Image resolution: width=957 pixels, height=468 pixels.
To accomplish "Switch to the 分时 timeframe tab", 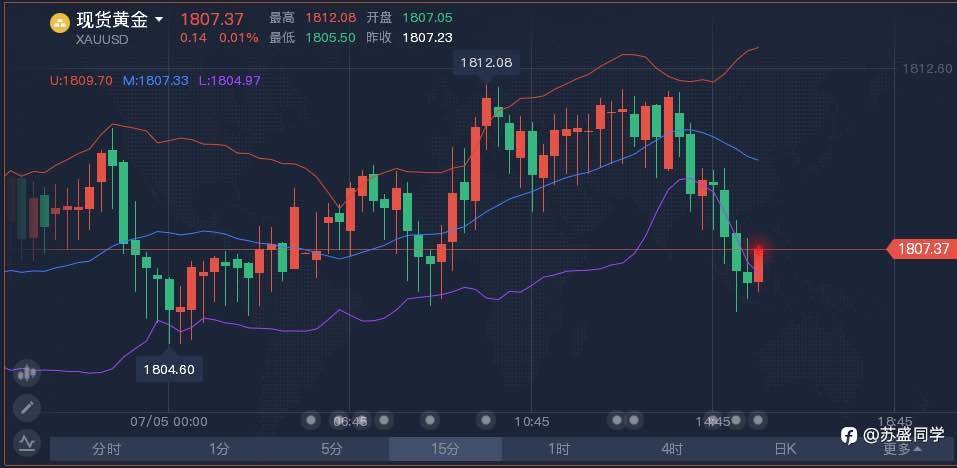I will point(106,450).
